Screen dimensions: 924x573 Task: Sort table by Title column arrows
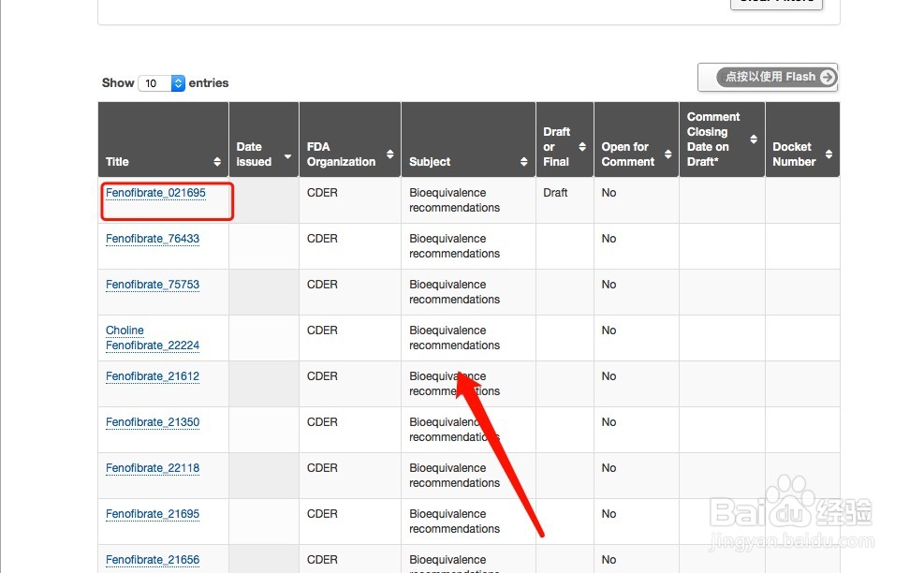tap(217, 162)
